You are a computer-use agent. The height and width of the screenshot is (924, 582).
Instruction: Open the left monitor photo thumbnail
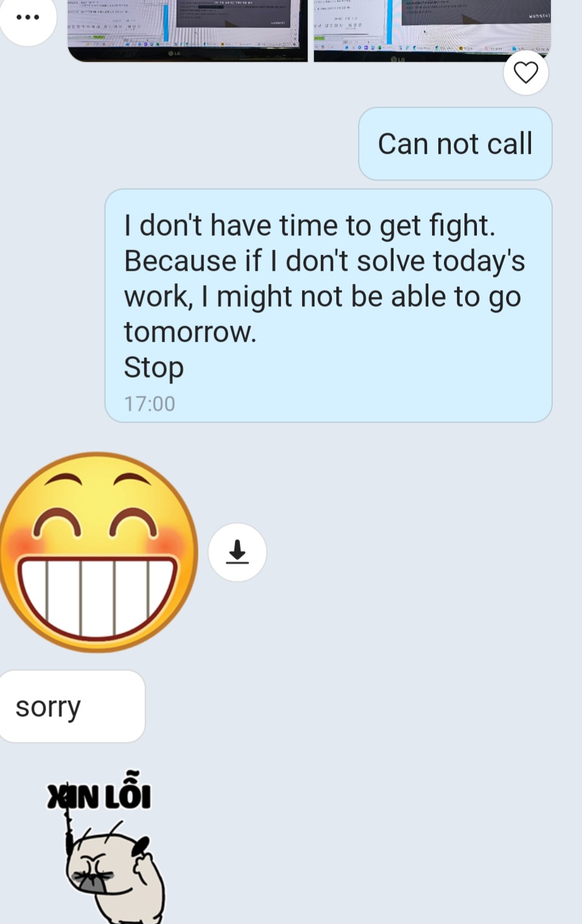pos(187,30)
